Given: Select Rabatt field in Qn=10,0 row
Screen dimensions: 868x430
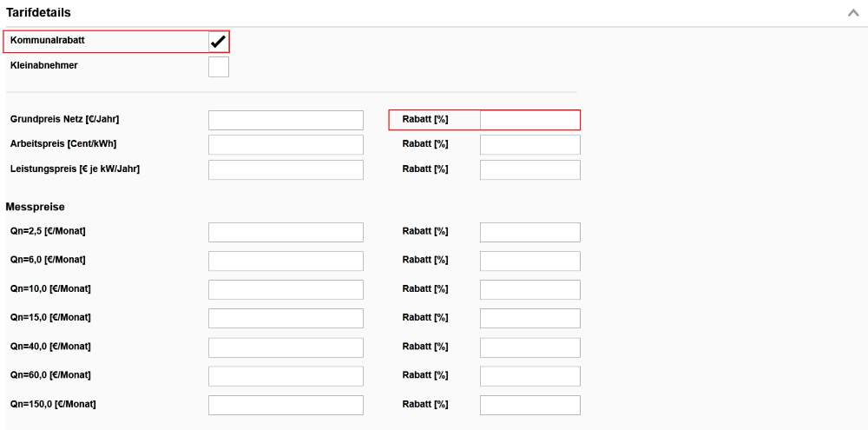Looking at the screenshot, I should 529,289.
